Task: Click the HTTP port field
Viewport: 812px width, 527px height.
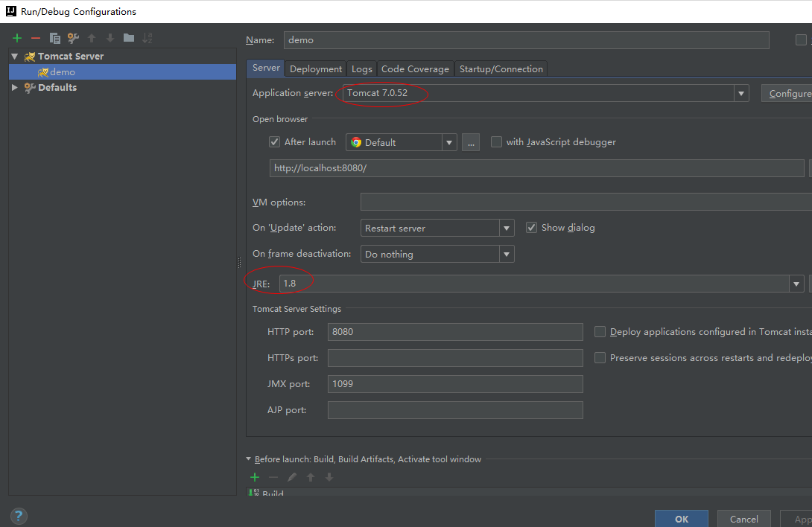Action: tap(455, 332)
